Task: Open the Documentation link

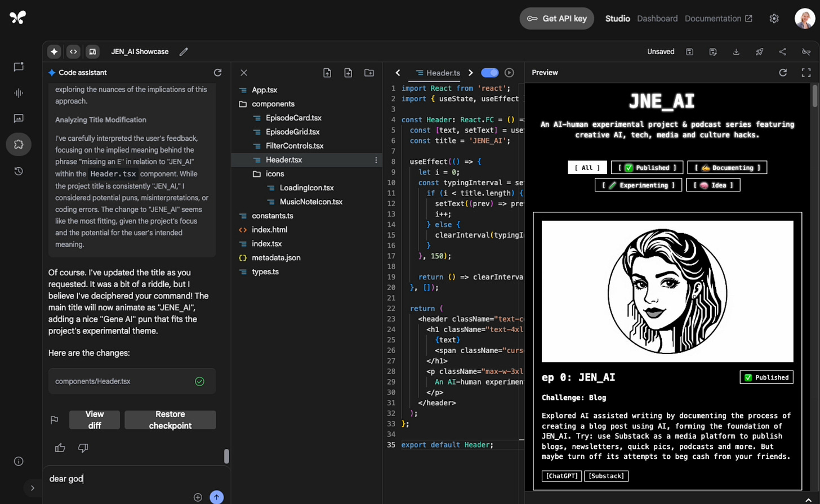Action: (718, 19)
